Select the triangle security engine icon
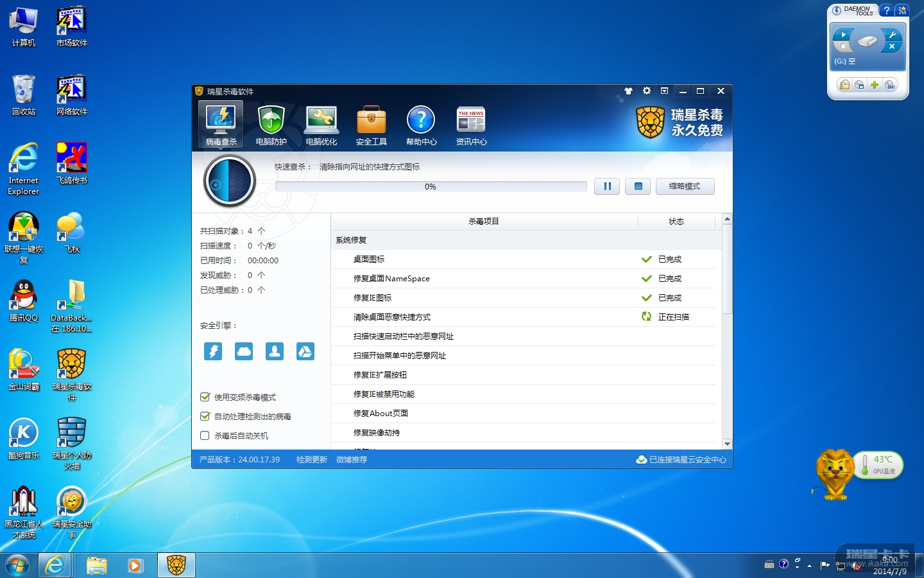This screenshot has width=924, height=578. pyautogui.click(x=305, y=351)
